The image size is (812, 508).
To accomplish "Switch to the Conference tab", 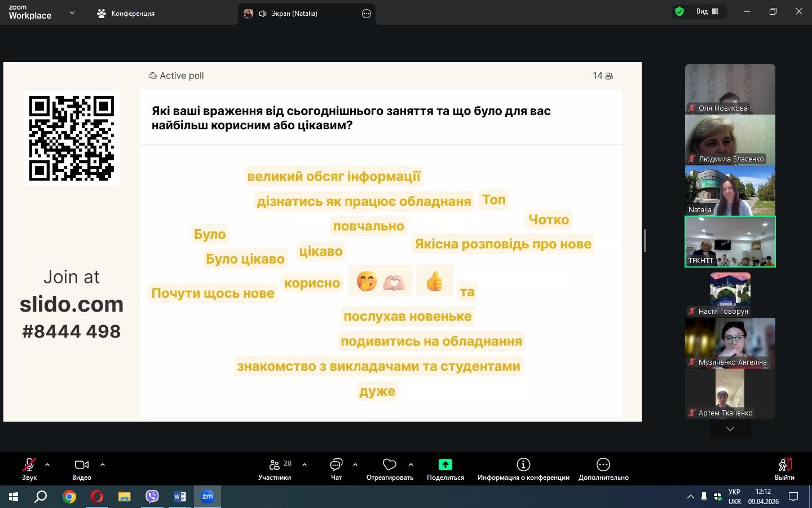I will pyautogui.click(x=126, y=13).
